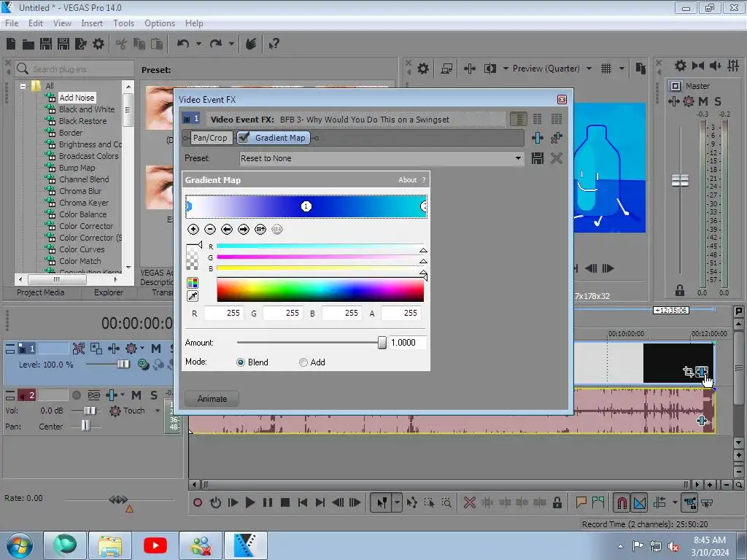Open the Options menu
This screenshot has width=747, height=560.
pos(160,23)
